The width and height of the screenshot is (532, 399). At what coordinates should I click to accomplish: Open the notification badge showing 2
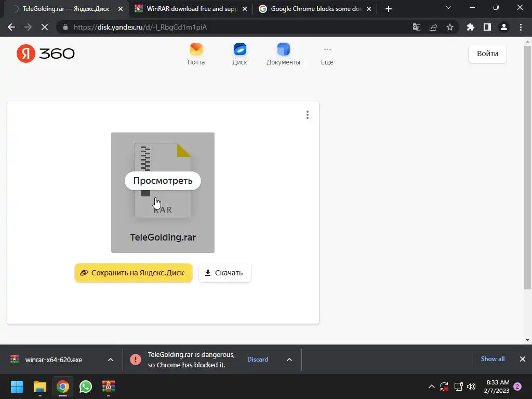(x=517, y=387)
